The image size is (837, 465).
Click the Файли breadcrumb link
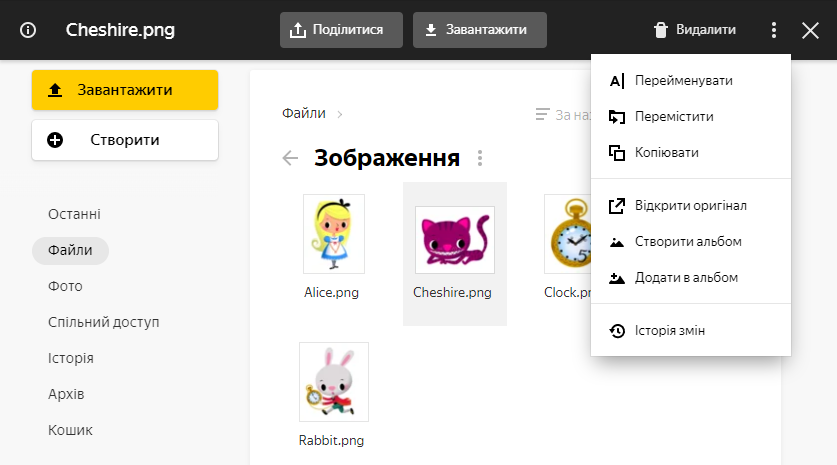pos(304,113)
